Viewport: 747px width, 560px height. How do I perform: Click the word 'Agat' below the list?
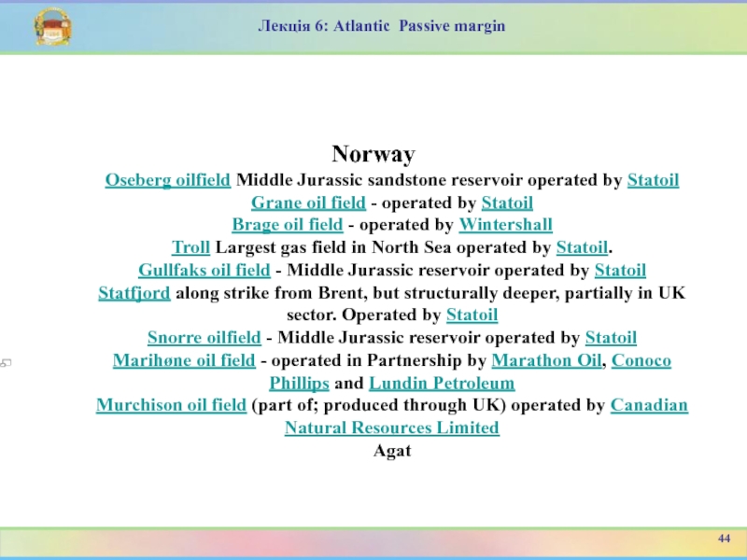[x=392, y=451]
